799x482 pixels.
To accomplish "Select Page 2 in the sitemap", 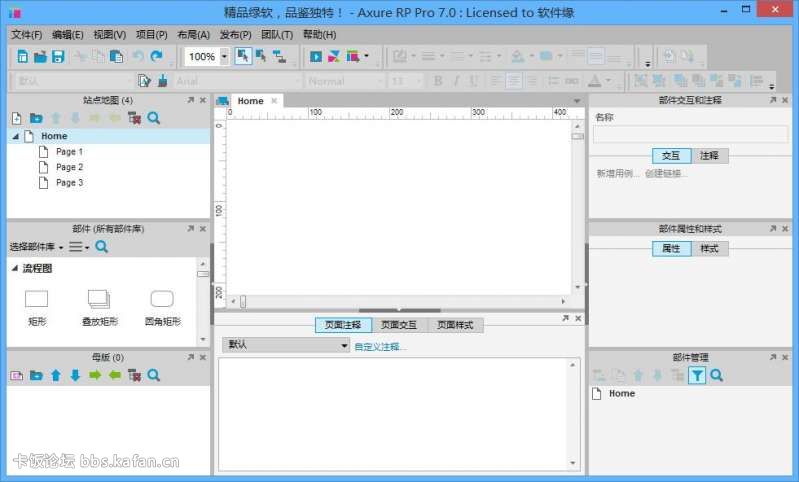I will 69,167.
